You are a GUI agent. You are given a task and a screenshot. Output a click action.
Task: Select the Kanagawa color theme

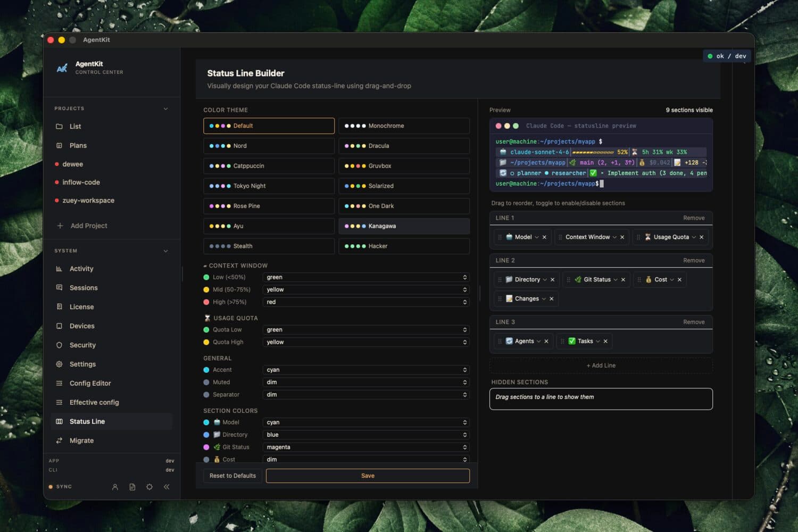coord(404,226)
